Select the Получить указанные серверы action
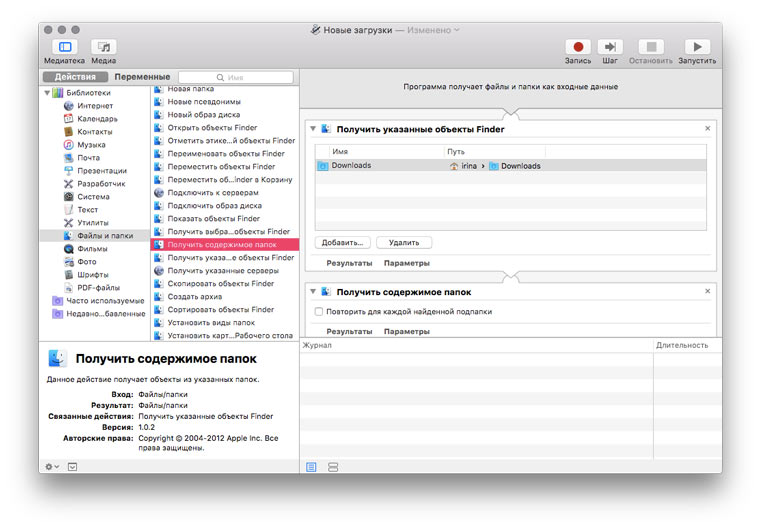Screen dimensions: 760x528 (x=225, y=271)
